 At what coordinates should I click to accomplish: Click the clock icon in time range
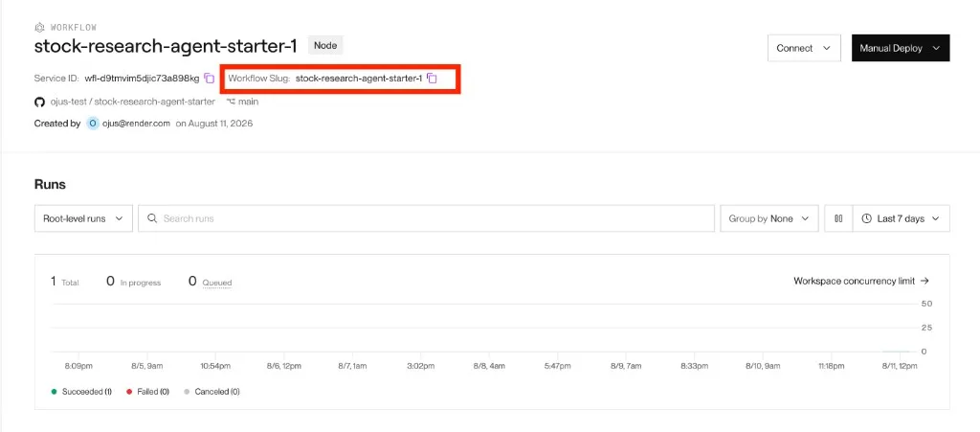click(x=867, y=218)
